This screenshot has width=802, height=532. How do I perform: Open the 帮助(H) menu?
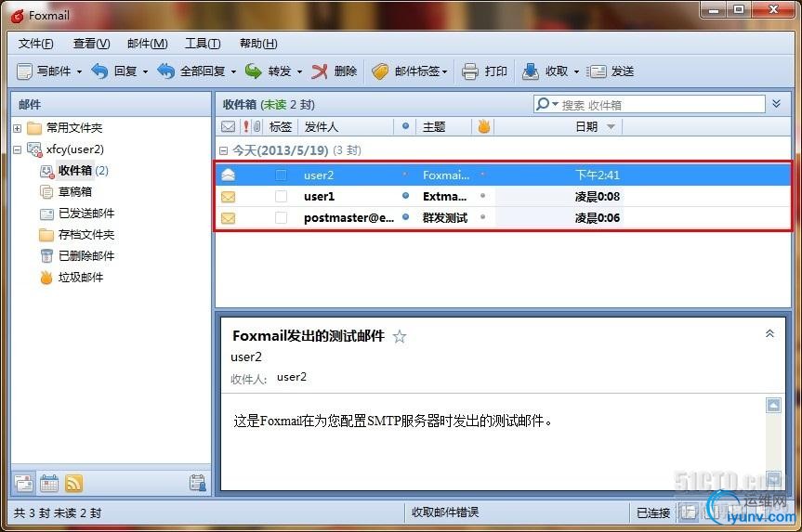(x=258, y=44)
